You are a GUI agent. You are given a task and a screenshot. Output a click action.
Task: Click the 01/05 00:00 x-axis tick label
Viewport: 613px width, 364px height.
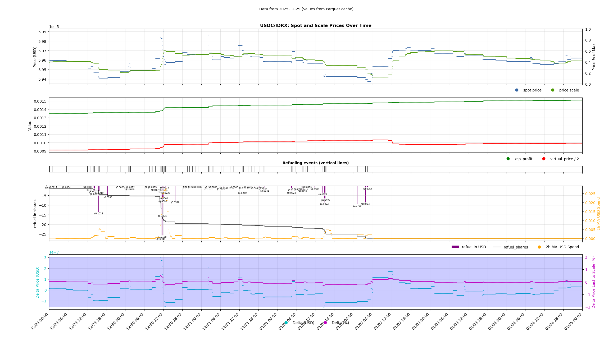[x=573, y=321]
